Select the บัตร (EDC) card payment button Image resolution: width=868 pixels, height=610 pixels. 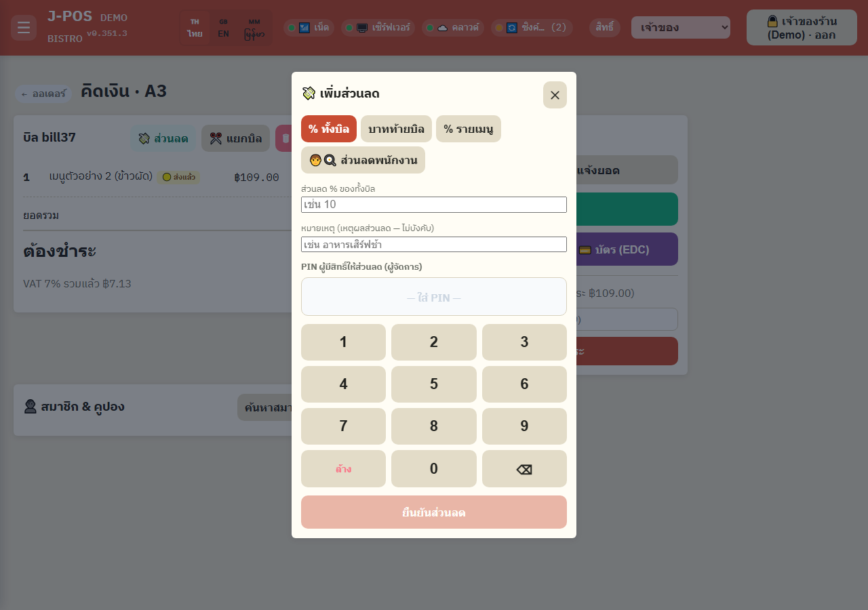[x=614, y=249]
